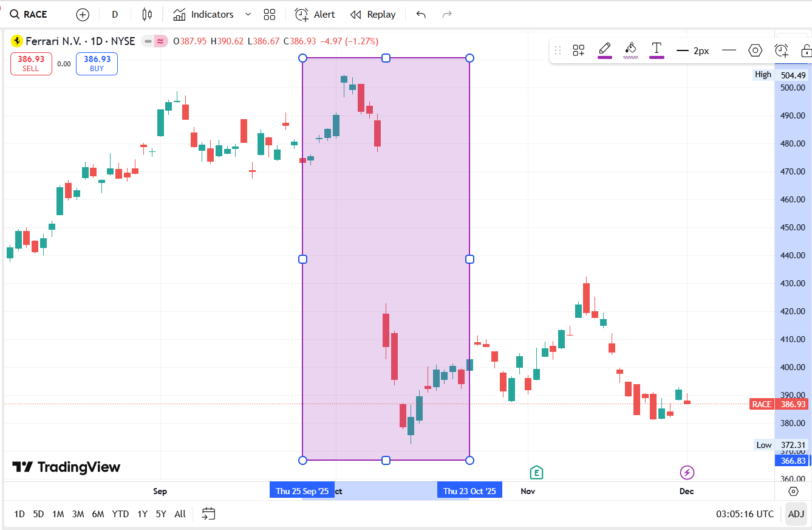Open the line style selector

coord(729,50)
